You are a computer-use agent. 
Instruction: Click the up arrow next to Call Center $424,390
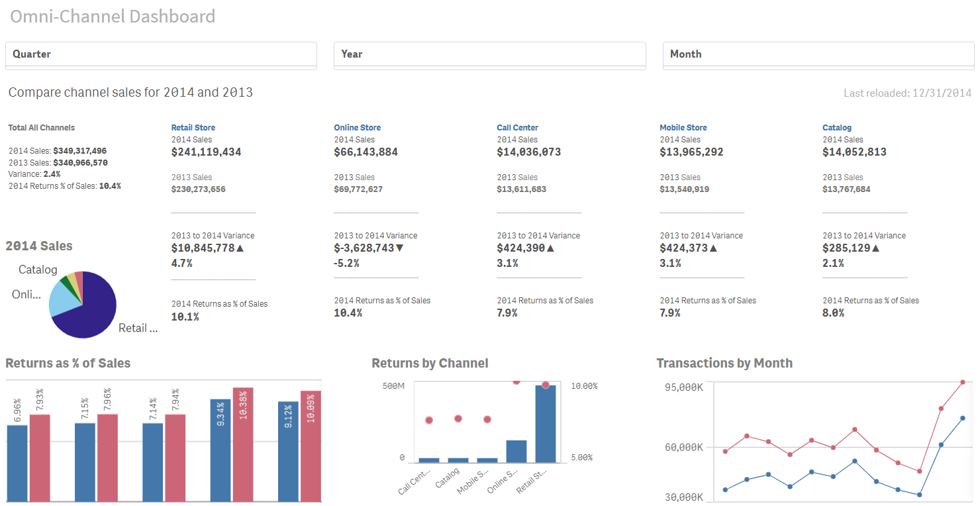(x=550, y=248)
